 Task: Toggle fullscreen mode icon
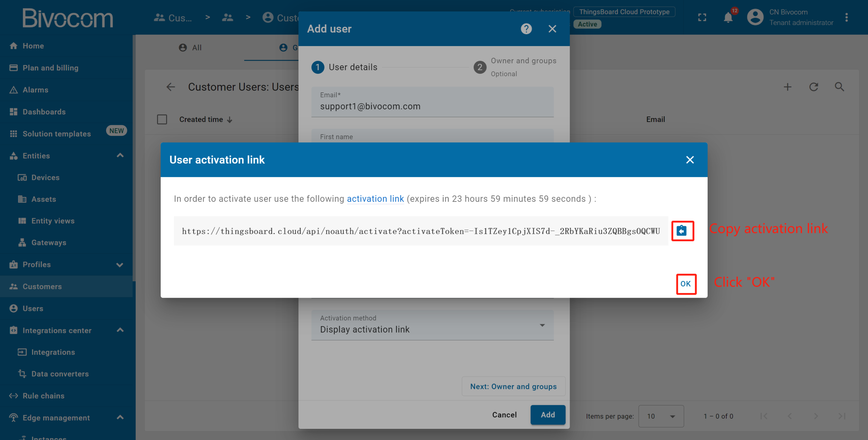pos(702,18)
